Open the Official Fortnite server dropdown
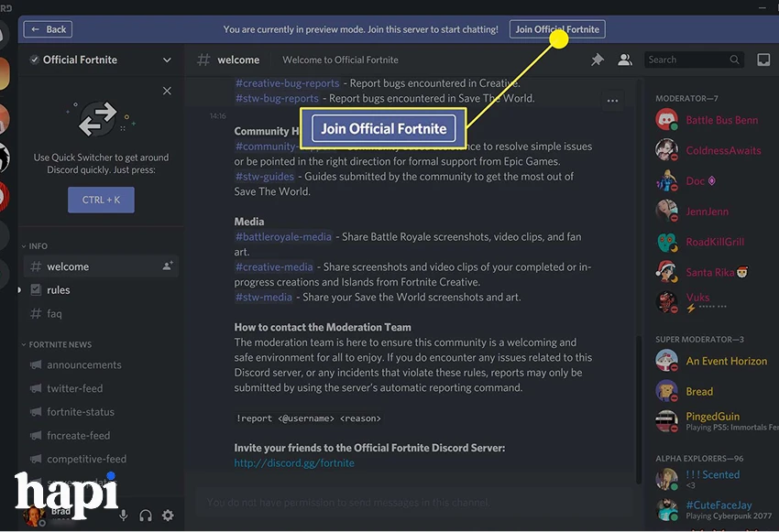 point(167,60)
